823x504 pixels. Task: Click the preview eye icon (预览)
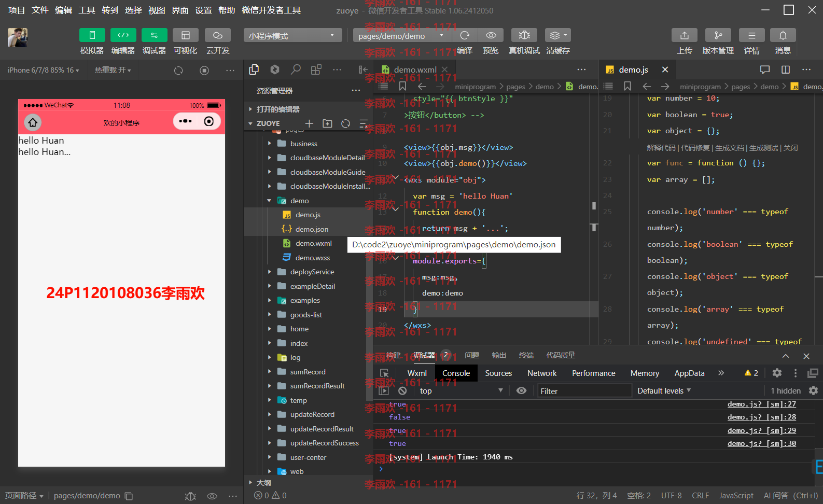point(491,35)
